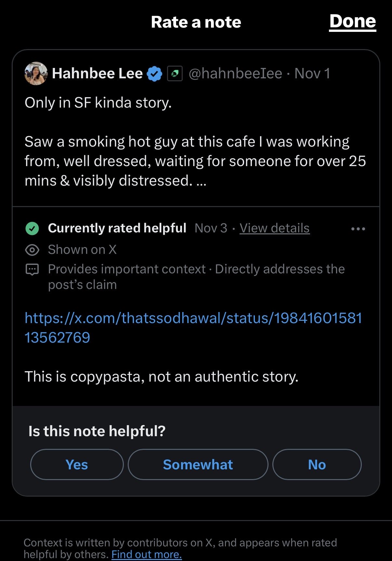392x561 pixels.
Task: Open Hahnbee Lee's profile avatar
Action: (x=36, y=73)
